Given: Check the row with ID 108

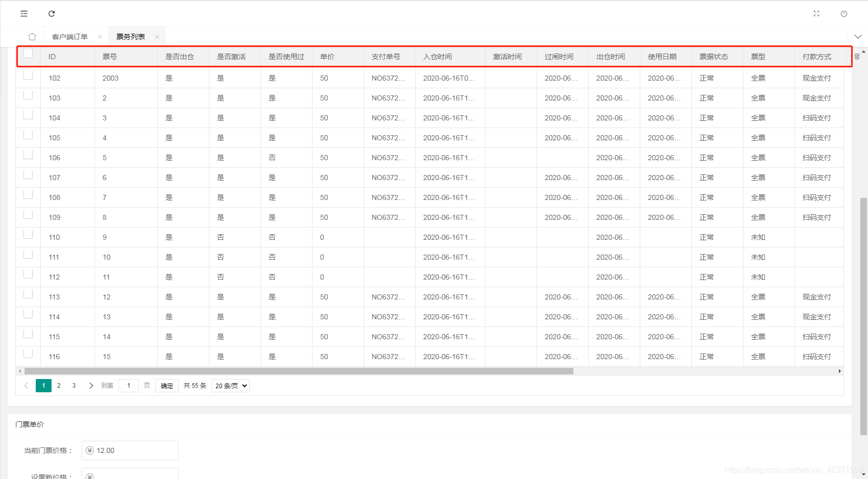Looking at the screenshot, I should (28, 194).
